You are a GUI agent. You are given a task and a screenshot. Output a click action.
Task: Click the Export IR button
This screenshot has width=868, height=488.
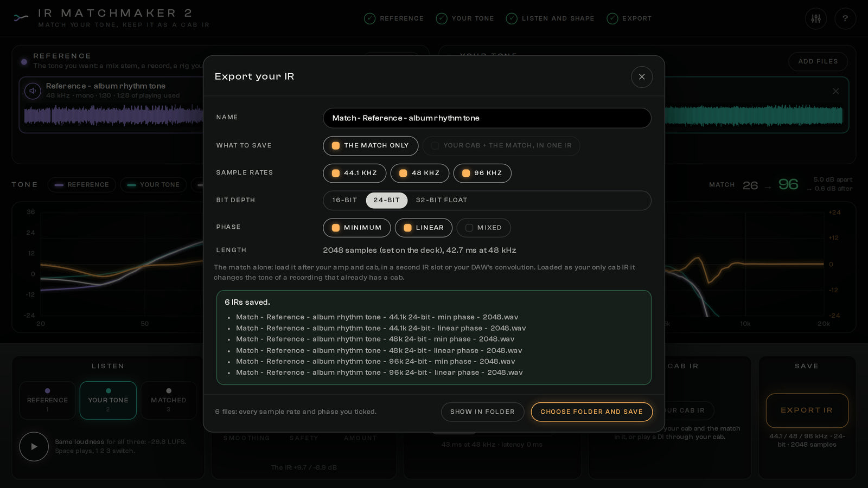coord(807,410)
